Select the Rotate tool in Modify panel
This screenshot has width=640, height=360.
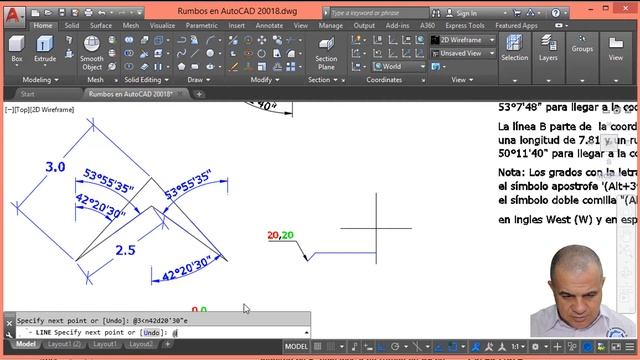[x=262, y=53]
